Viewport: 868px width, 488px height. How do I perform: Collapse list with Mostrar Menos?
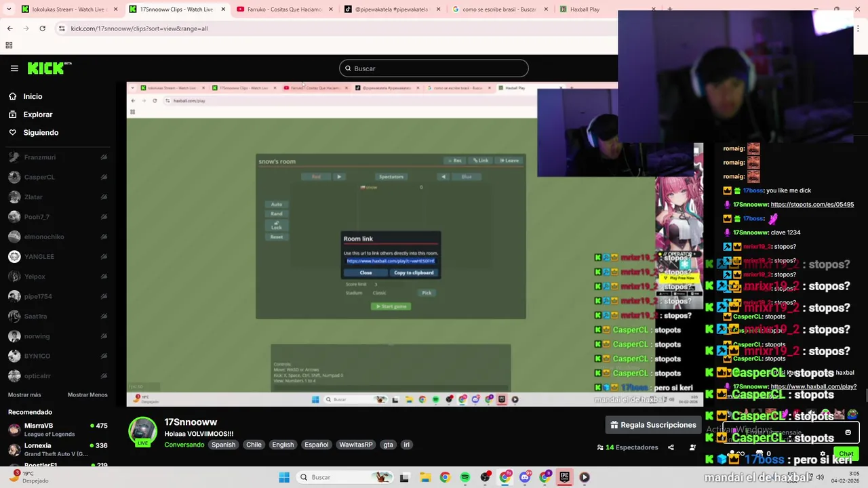[87, 395]
